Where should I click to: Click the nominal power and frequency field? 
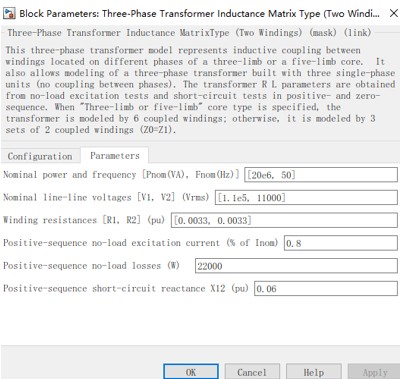321,175
